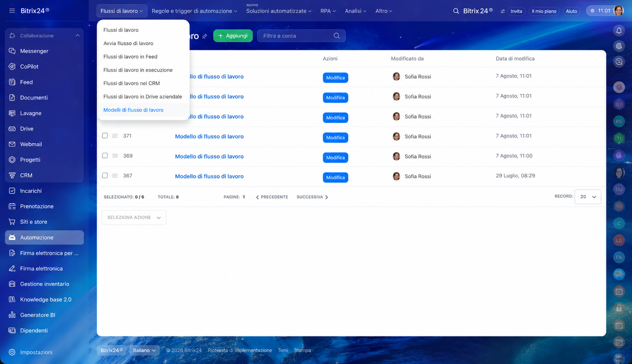Click Modifica button in row 371
632x364 pixels.
pyautogui.click(x=335, y=138)
